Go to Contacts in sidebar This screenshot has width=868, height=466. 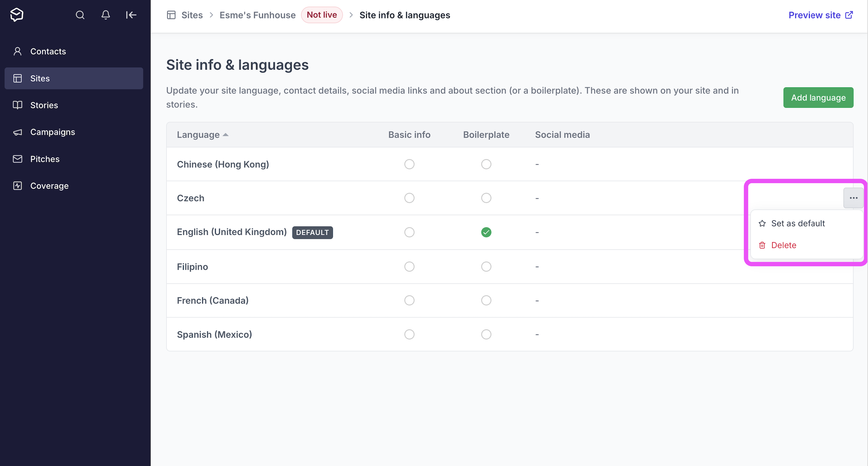(74, 51)
